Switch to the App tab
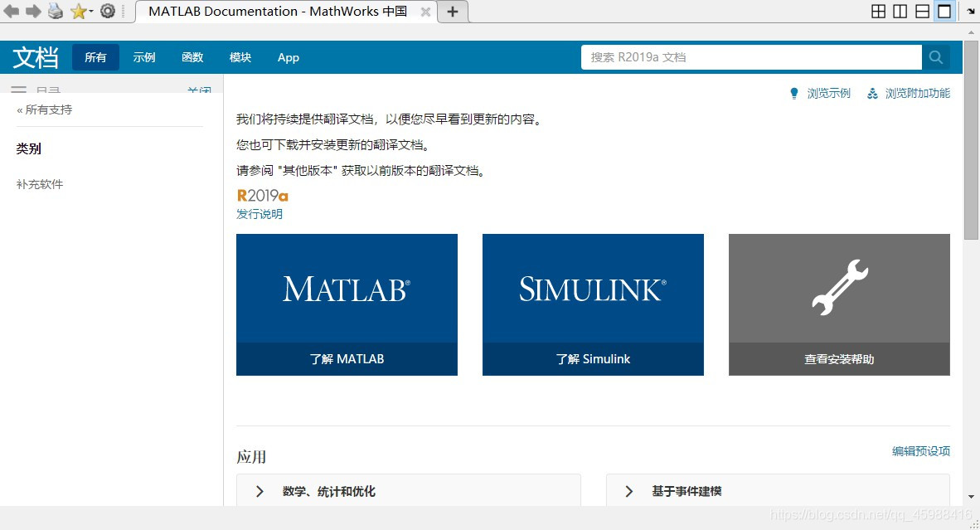Viewport: 980px width, 530px height. click(x=289, y=57)
